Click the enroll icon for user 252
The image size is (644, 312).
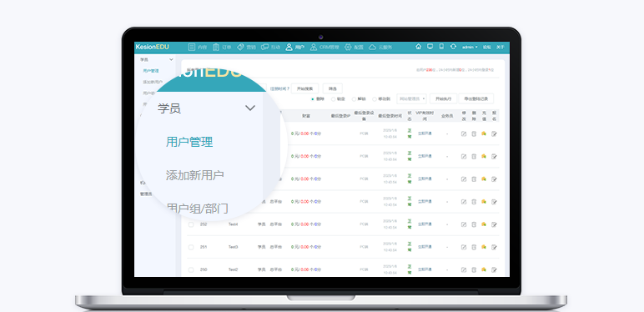(x=494, y=224)
